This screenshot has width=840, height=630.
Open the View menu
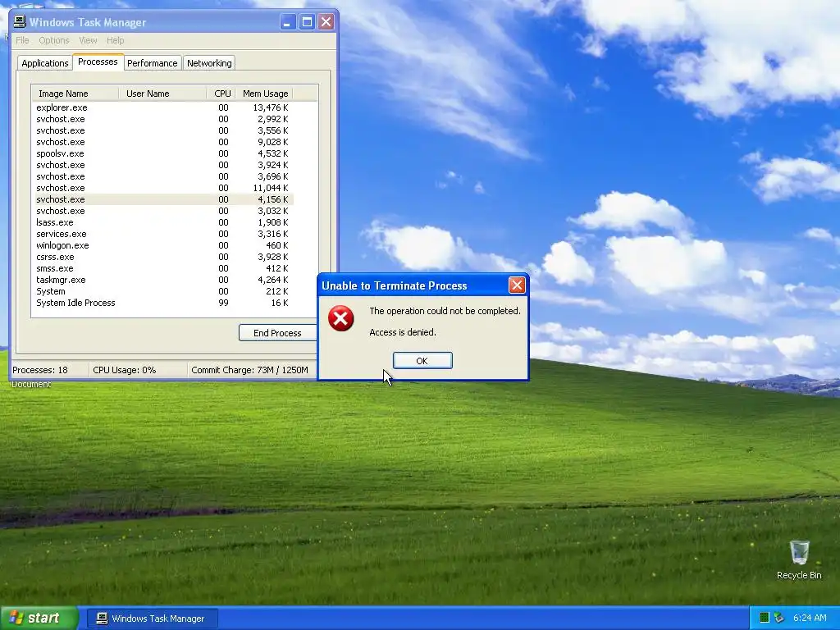(88, 40)
